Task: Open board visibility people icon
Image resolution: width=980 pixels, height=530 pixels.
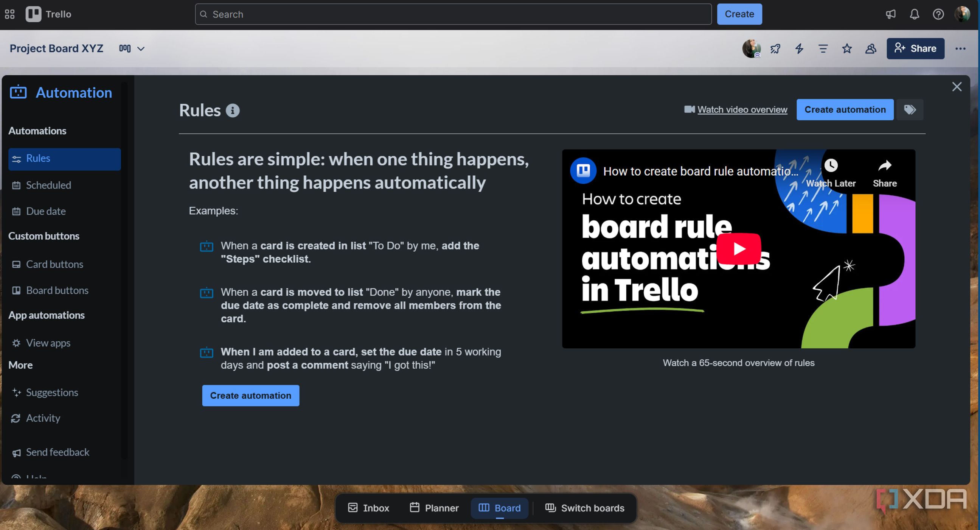Action: click(x=871, y=48)
